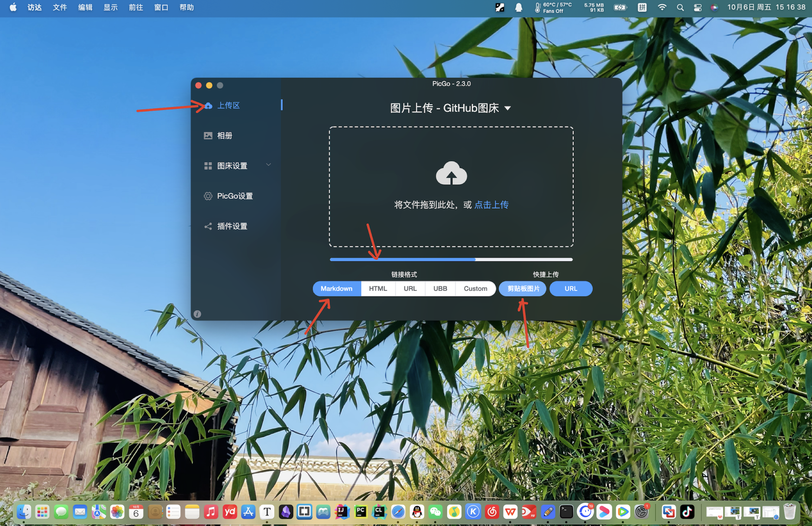Select UBB link format
The width and height of the screenshot is (812, 526).
pos(440,289)
